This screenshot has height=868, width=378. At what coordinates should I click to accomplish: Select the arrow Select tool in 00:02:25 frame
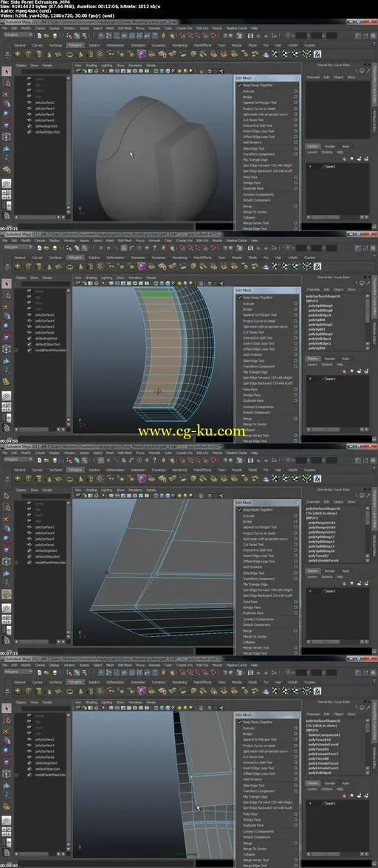[x=7, y=72]
